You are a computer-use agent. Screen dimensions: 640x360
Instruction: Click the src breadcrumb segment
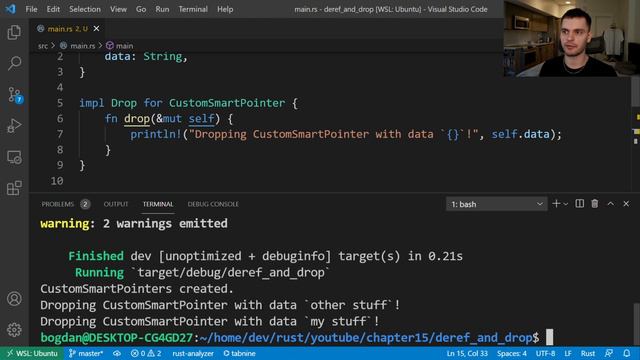43,46
